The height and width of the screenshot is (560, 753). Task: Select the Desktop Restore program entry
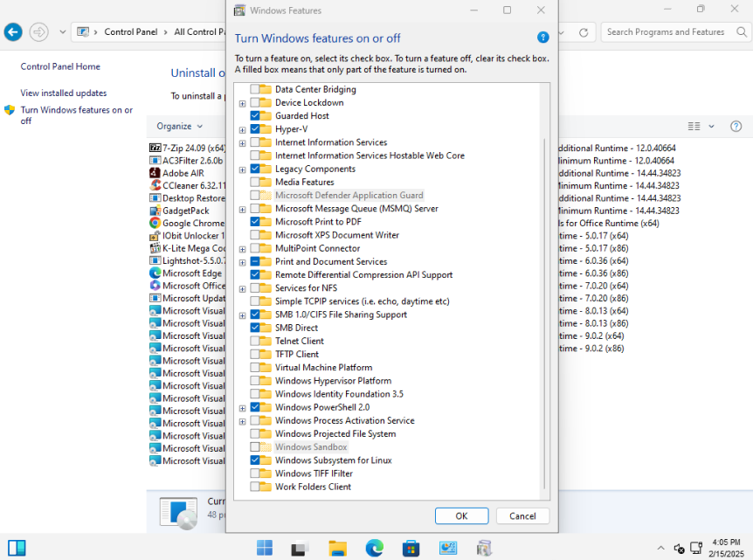point(187,197)
